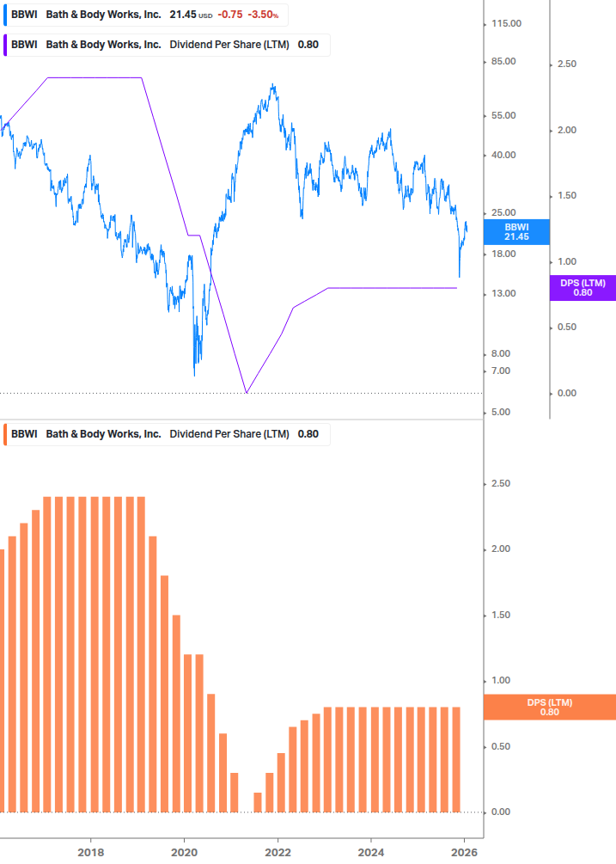Click the purple line's zero low point
The width and height of the screenshot is (616, 864).
click(x=247, y=393)
